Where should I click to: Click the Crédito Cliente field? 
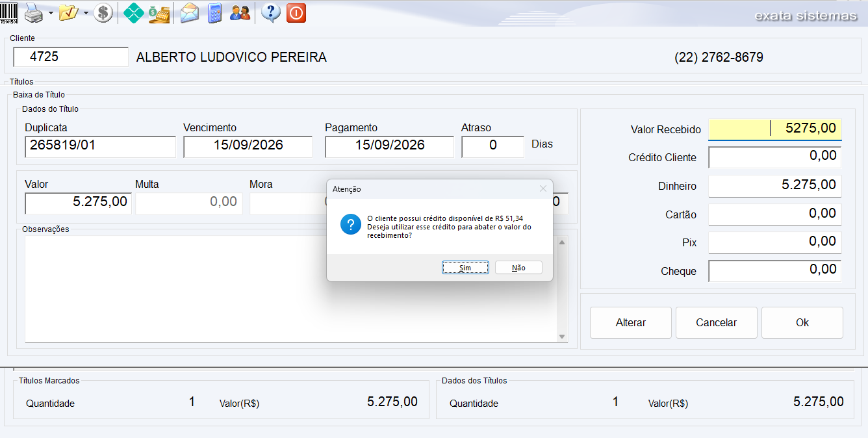pos(775,157)
